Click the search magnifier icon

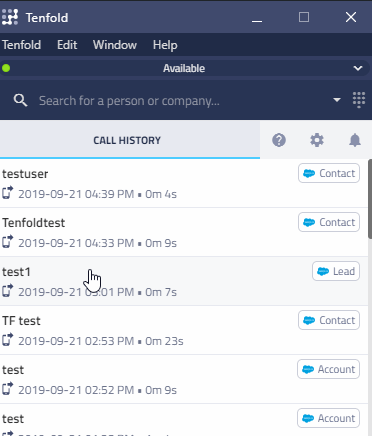point(20,100)
